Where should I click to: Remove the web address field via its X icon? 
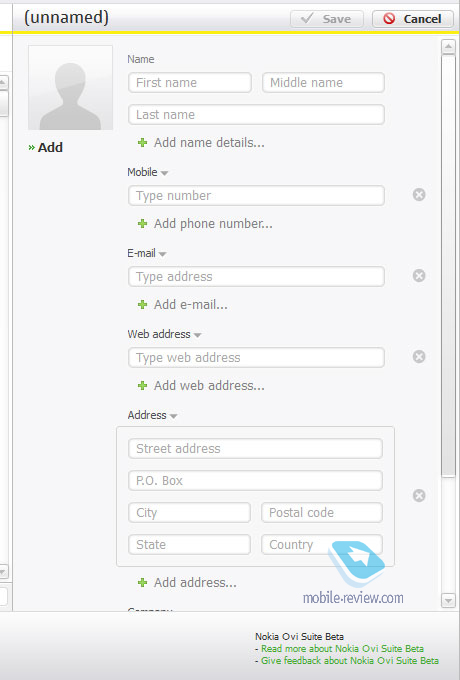click(x=419, y=357)
